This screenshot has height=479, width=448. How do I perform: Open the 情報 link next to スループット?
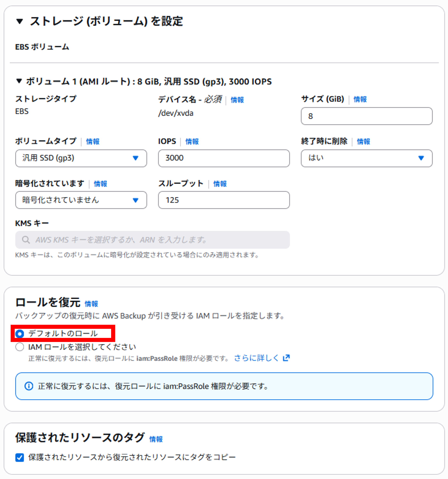220,184
